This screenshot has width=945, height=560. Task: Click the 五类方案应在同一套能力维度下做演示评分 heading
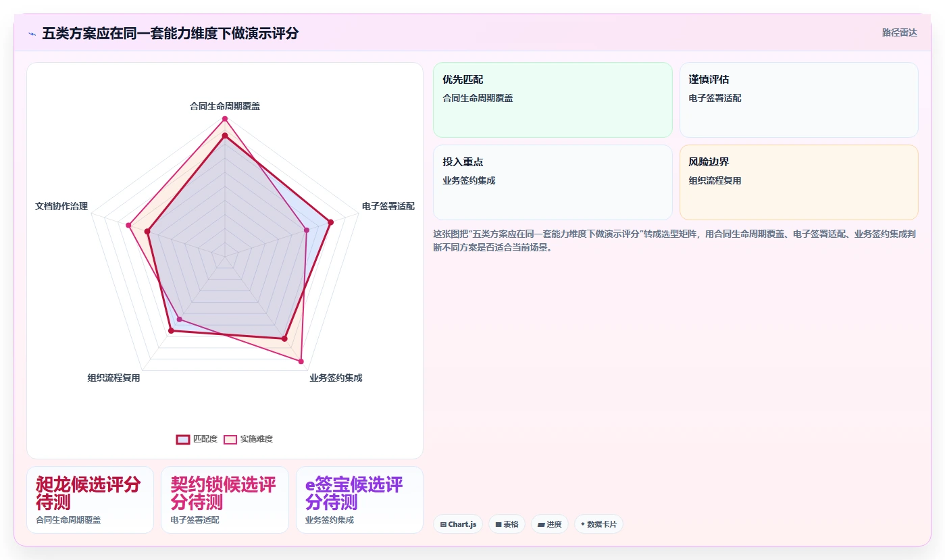170,33
